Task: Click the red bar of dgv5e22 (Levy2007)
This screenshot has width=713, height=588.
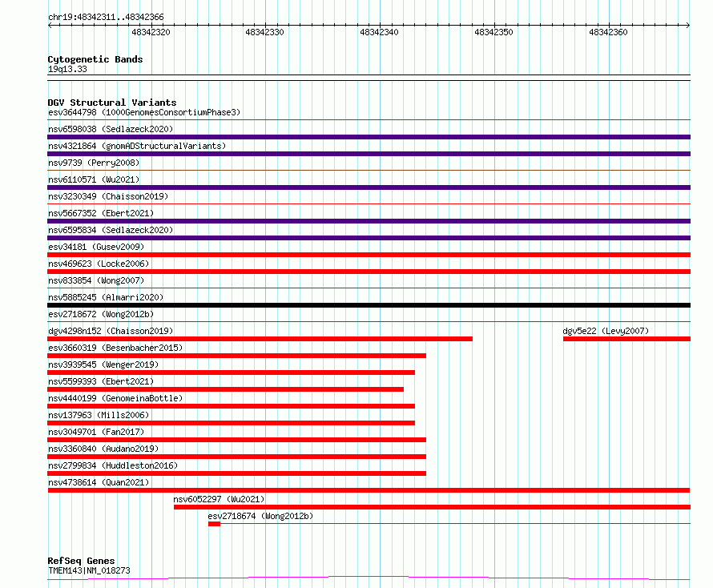Action: click(x=626, y=339)
